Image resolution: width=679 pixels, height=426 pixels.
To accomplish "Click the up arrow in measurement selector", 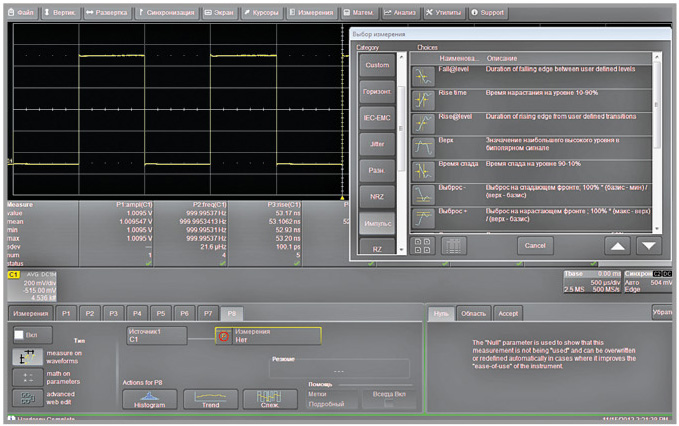I will (616, 245).
